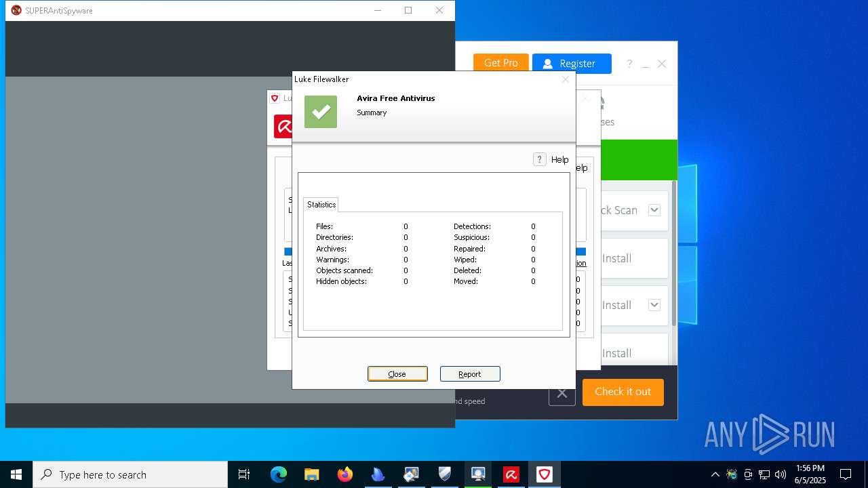Open the volume control in the tray
868x488 pixels.
pyautogui.click(x=781, y=474)
